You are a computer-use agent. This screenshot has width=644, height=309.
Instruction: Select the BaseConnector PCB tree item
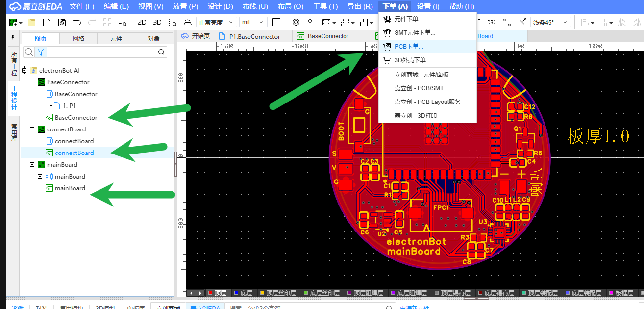(76, 118)
